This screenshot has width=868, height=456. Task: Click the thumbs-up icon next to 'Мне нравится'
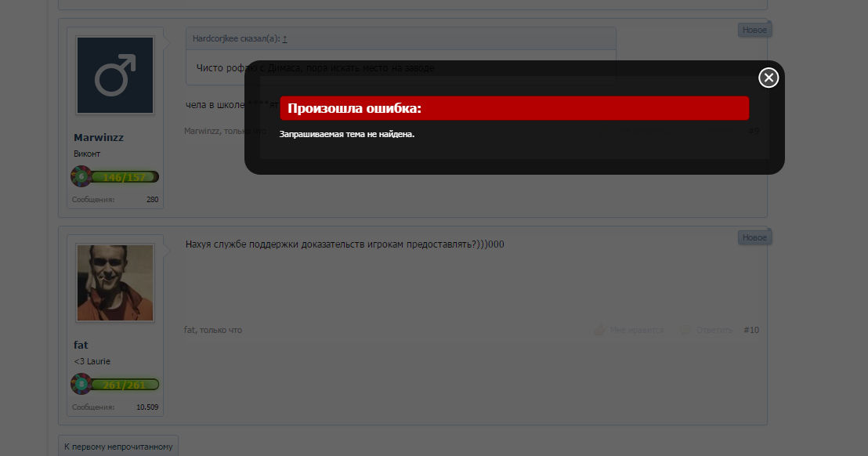pyautogui.click(x=599, y=330)
